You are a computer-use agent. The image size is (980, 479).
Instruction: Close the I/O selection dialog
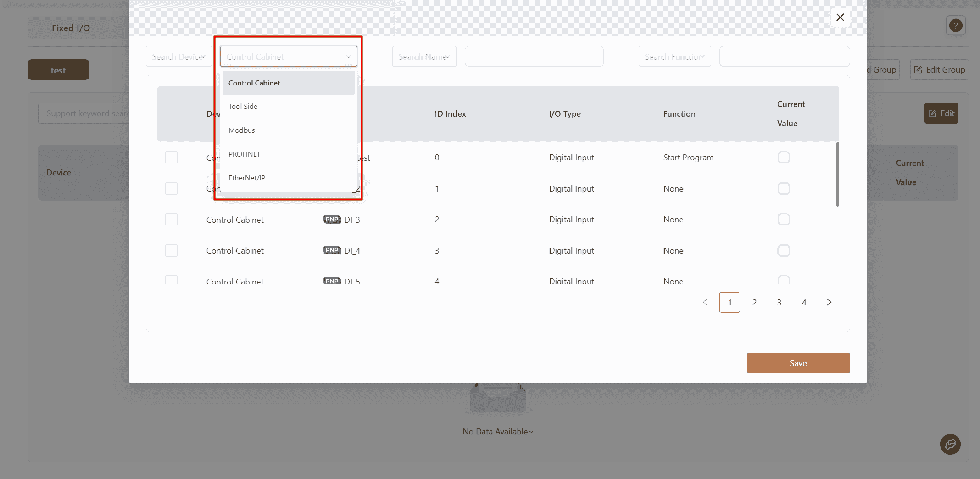point(840,17)
